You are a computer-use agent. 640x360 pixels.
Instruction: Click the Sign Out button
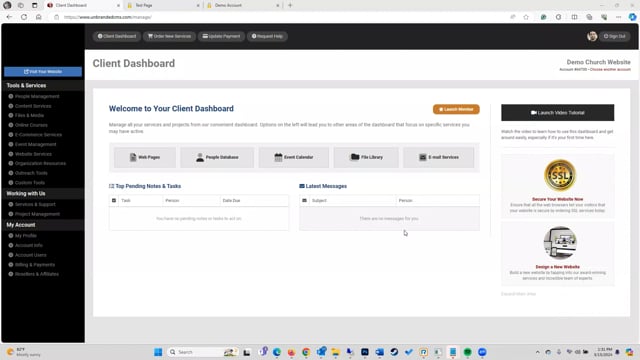pos(614,36)
